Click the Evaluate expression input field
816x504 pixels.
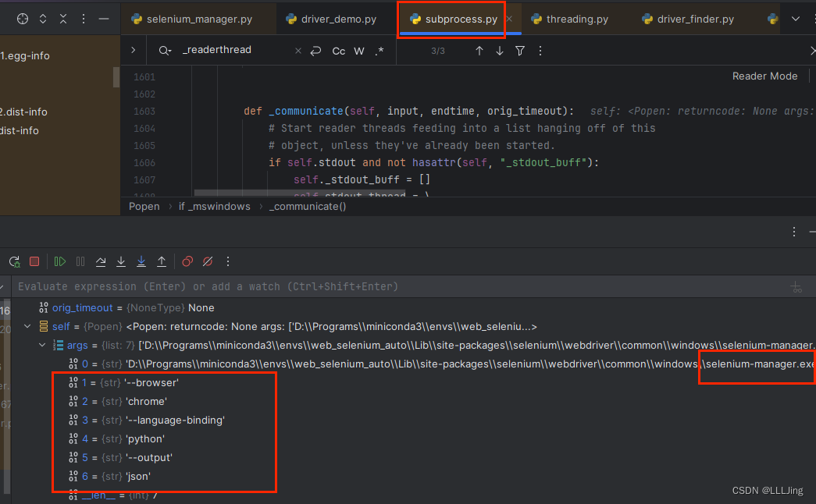234,286
